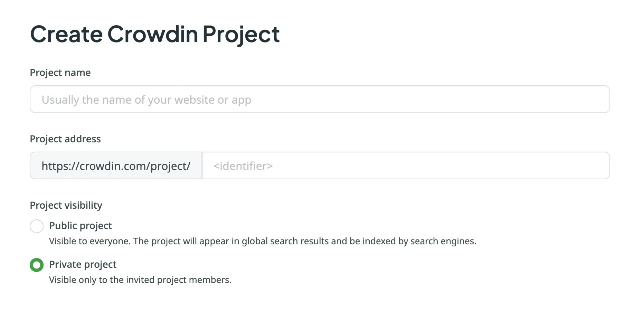Click the Project name label
This screenshot has width=644, height=312.
coord(60,73)
